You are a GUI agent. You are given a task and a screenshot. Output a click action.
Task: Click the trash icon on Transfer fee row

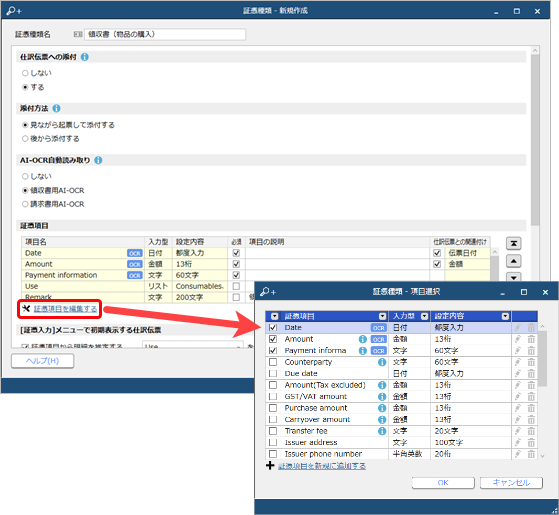pos(531,431)
